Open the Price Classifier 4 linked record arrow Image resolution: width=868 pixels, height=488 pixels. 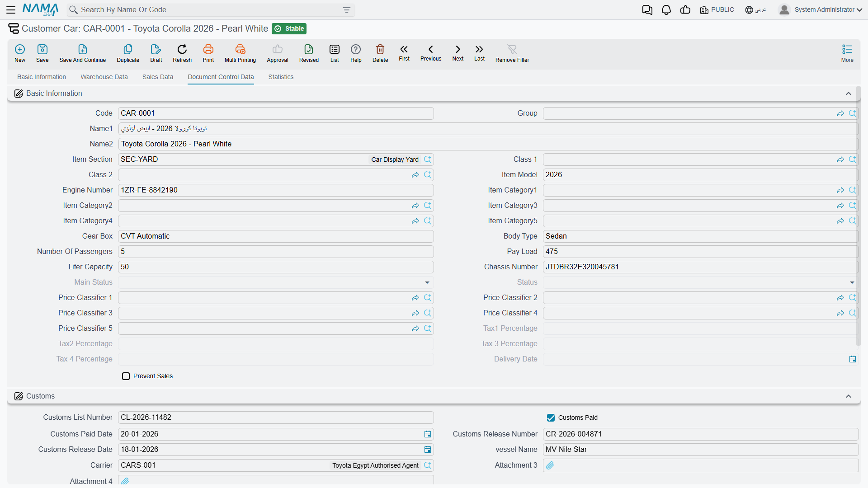840,313
